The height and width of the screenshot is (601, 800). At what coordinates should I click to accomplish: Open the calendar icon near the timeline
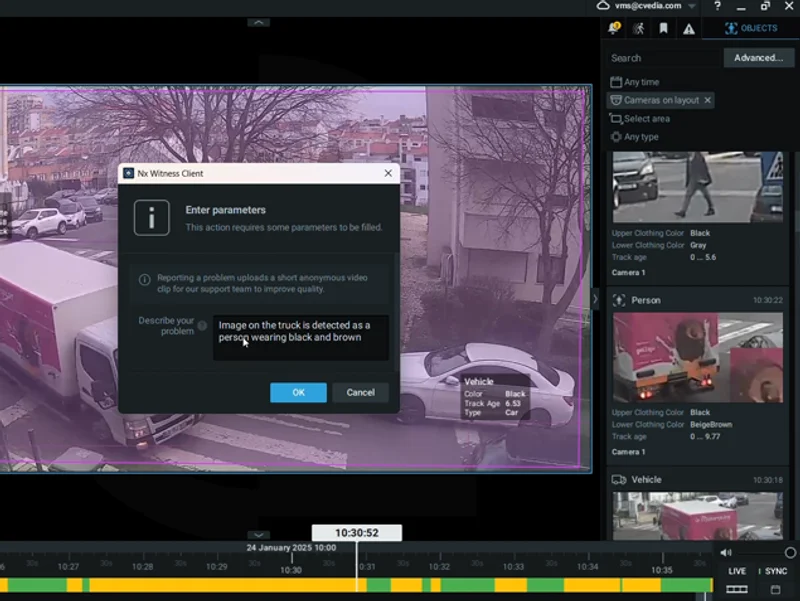773,590
